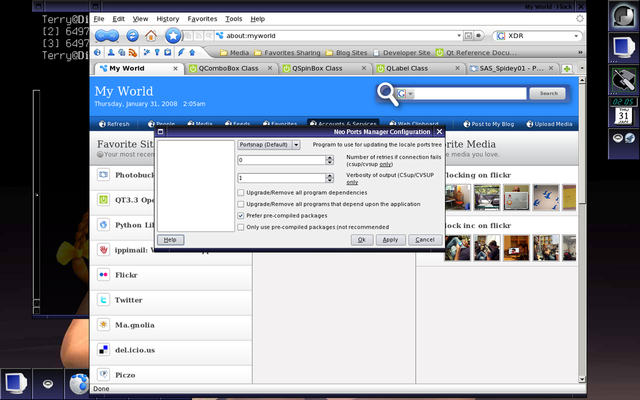Screen dimensions: 640x400
Task: Click the Ma.gnolia icon in Favorite Sites
Action: click(x=104, y=325)
